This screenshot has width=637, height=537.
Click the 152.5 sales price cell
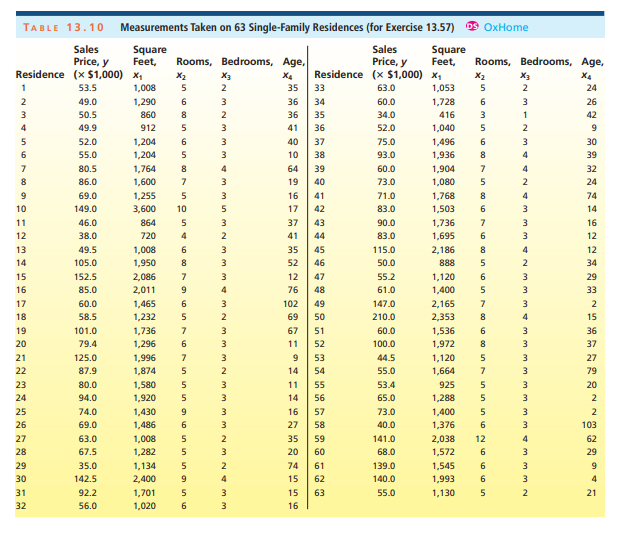86,275
